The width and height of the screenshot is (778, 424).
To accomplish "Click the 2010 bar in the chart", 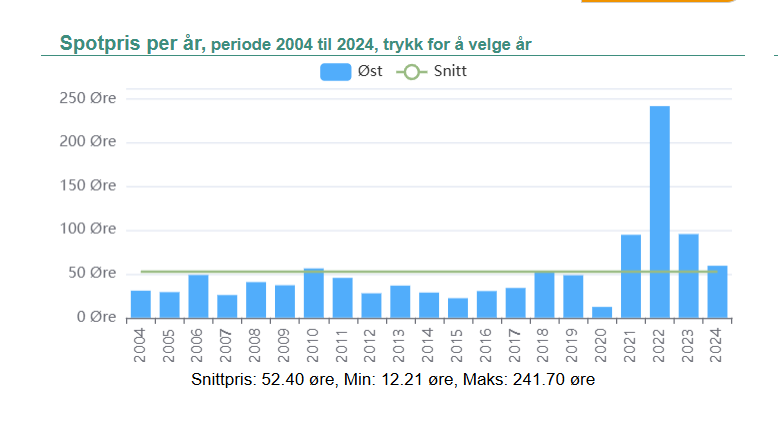I will tap(314, 294).
